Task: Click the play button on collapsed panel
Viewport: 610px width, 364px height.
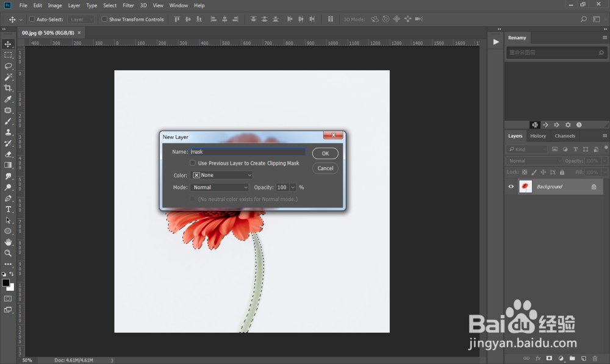Action: [x=495, y=41]
